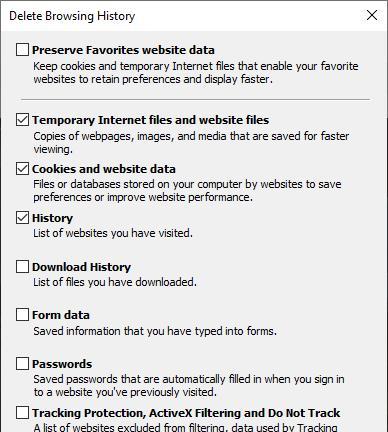388x432 pixels.
Task: Click the 'List of files you have downloaded' description
Action: point(115,282)
